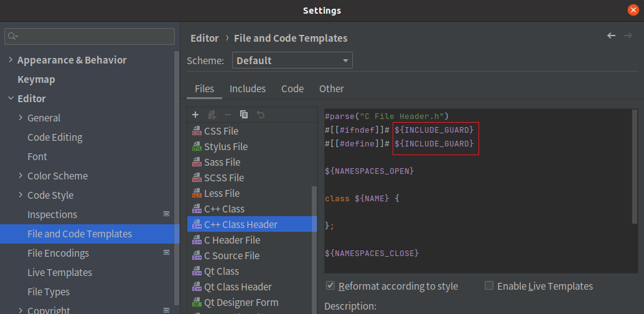Viewport: 644px width, 314px height.
Task: Expand the Color Scheme node
Action: 21,176
